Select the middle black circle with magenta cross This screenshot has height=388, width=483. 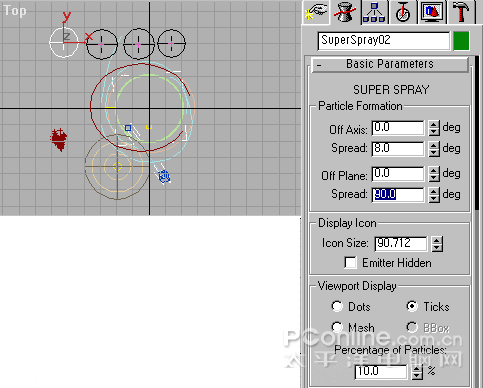pyautogui.click(x=139, y=44)
